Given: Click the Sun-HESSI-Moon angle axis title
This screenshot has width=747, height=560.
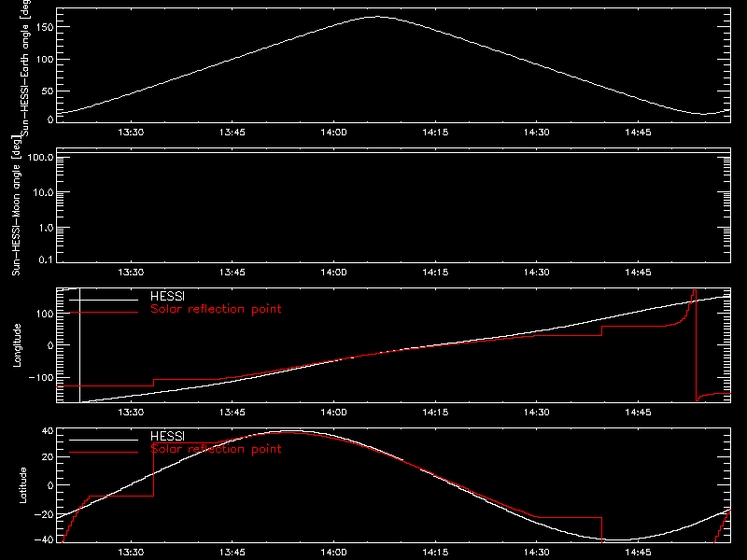Looking at the screenshot, I should 16,205.
